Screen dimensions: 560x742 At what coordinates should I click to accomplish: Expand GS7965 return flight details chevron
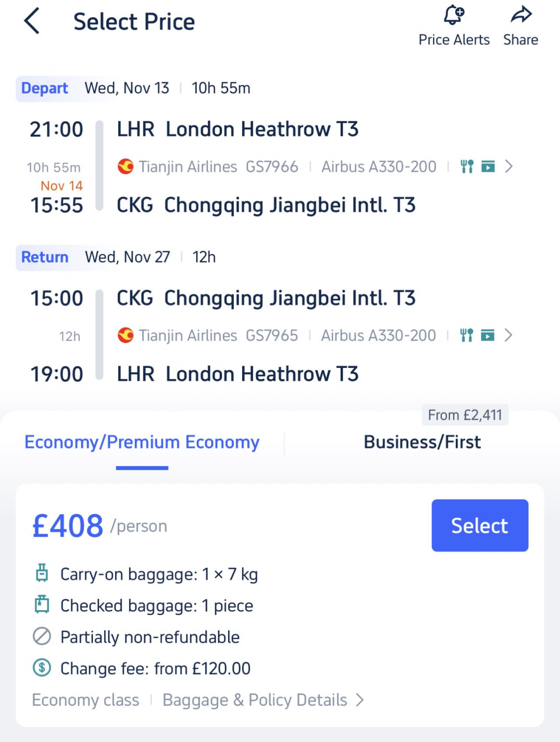pos(508,335)
